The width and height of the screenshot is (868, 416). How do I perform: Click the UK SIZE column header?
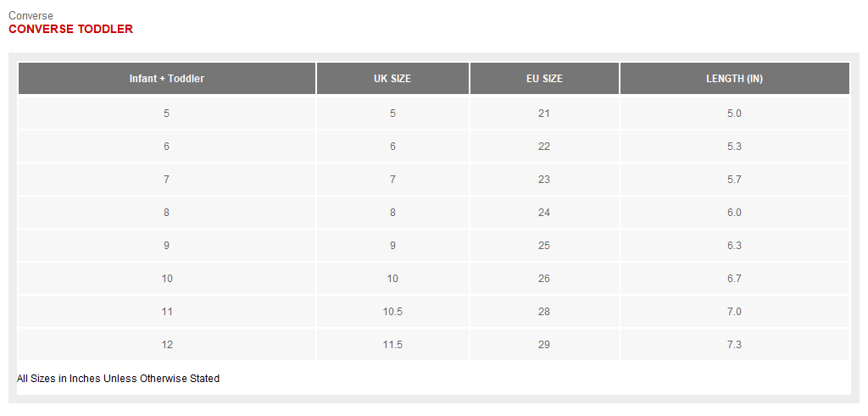tap(392, 79)
